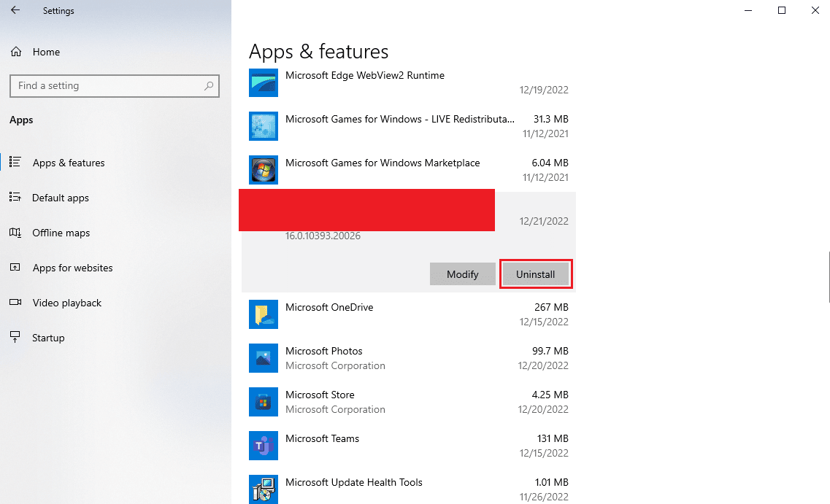Click the 131 MB Teams size
Screen dimensions: 830x504
point(553,438)
